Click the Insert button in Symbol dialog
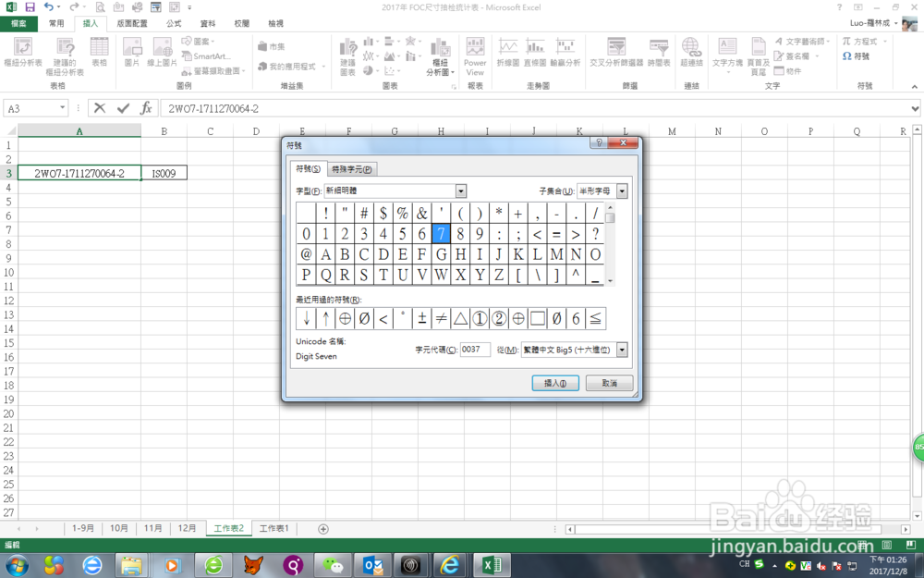Viewport: 924px width, 578px height. pyautogui.click(x=555, y=383)
